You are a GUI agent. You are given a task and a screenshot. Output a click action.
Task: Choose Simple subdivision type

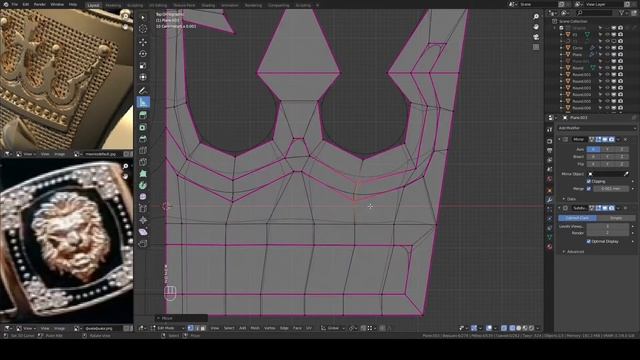(616, 218)
